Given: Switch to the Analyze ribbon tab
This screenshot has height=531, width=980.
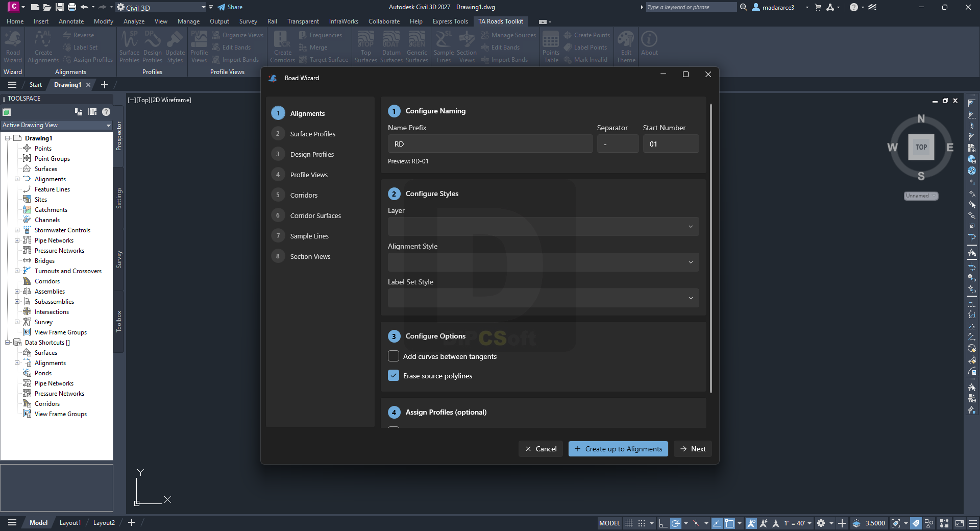Looking at the screenshot, I should [134, 21].
